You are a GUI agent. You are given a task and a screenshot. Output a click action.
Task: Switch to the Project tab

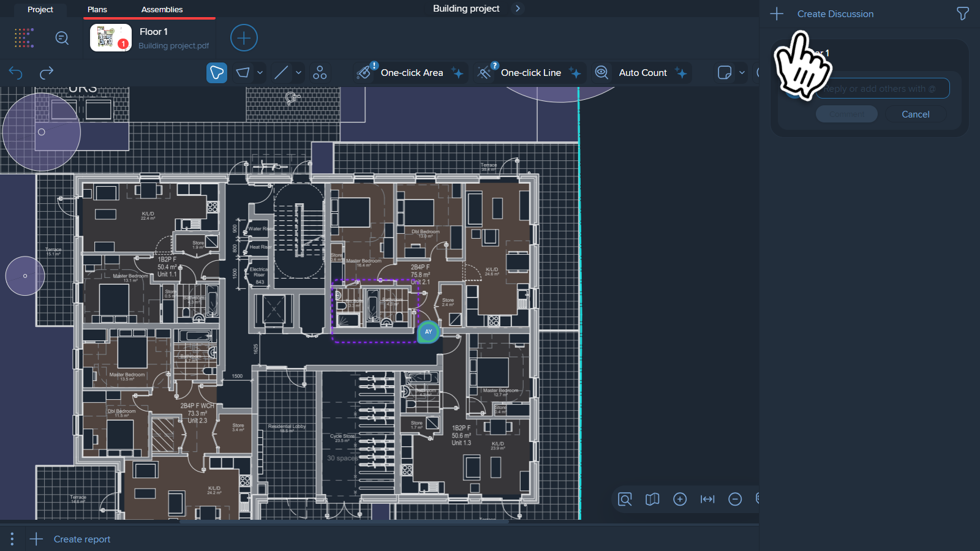(x=40, y=10)
